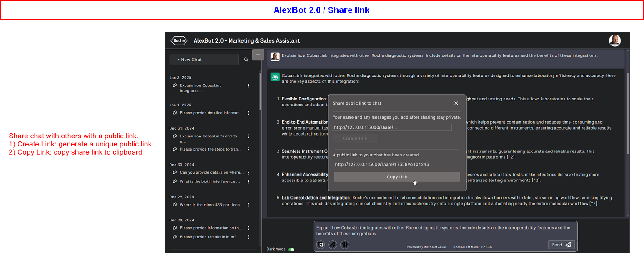This screenshot has height=266, width=644.
Task: Open 'Please provide information on th...' chat
Action: [210, 228]
